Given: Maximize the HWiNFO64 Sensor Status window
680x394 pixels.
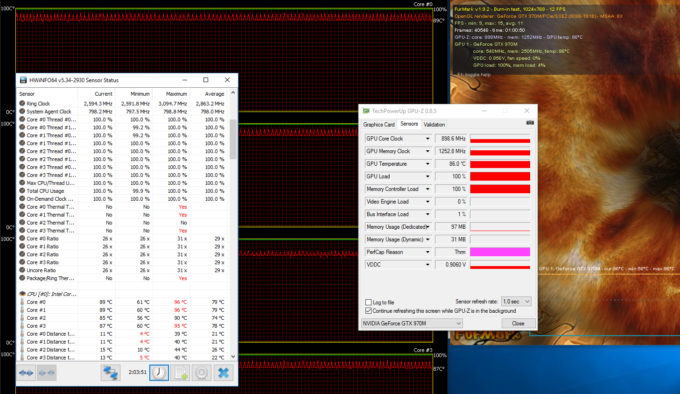Looking at the screenshot, I should (x=206, y=80).
